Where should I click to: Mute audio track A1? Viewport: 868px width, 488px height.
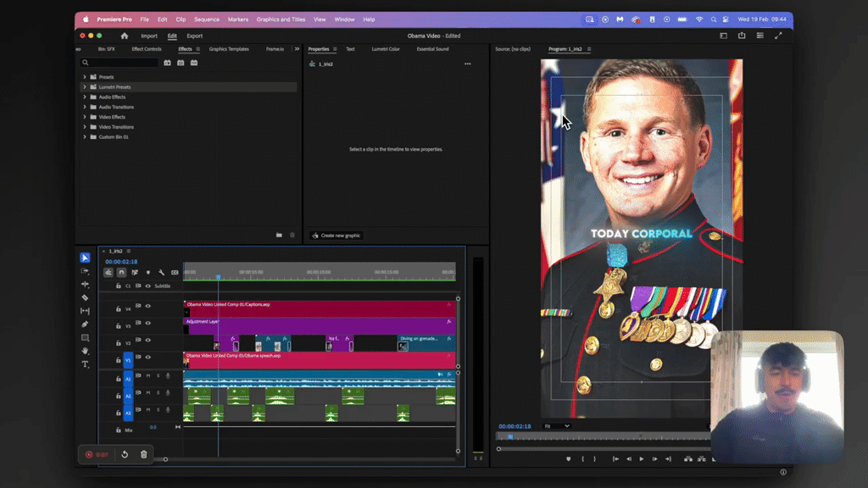(147, 376)
